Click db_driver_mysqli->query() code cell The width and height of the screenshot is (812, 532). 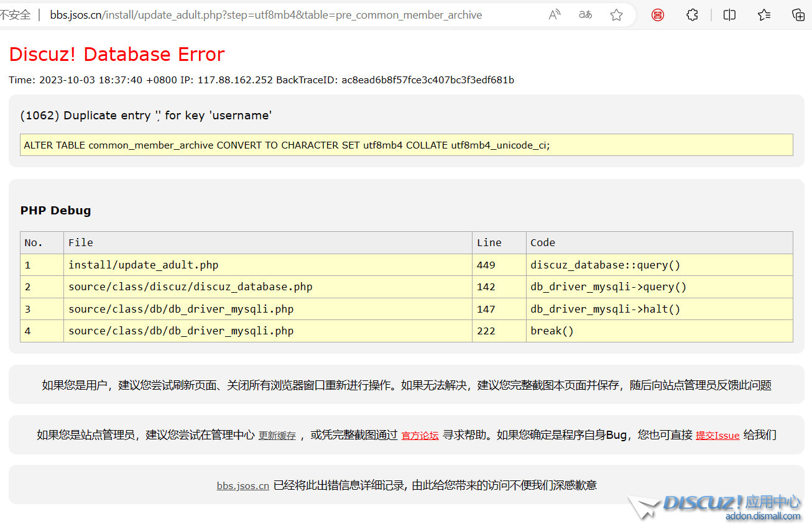(660, 287)
